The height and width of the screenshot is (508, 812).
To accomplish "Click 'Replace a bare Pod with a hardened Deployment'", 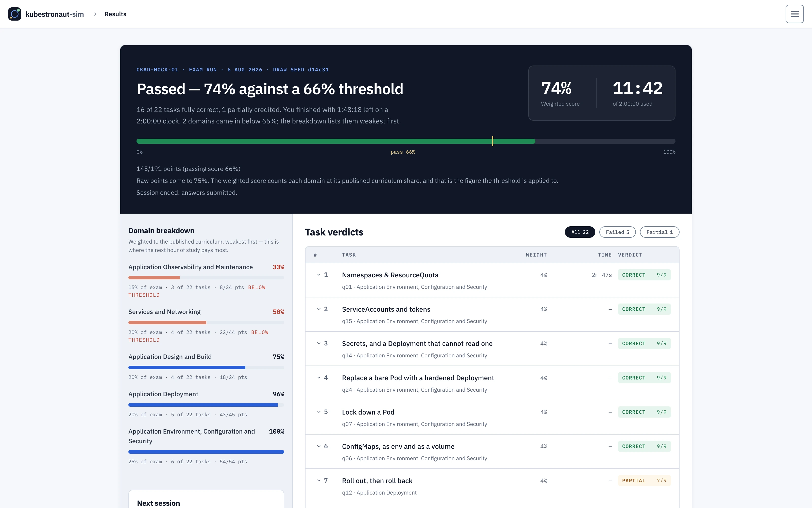I will [418, 378].
